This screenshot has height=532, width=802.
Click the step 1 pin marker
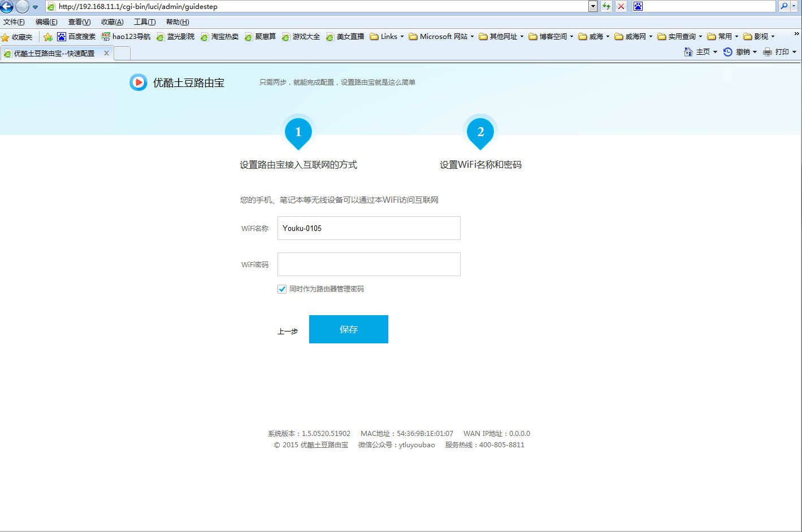[298, 133]
